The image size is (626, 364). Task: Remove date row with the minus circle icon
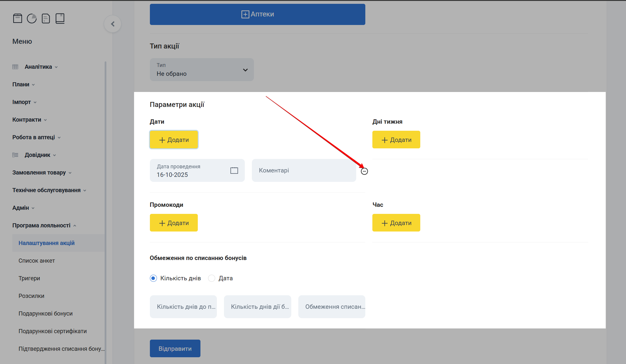[364, 171]
